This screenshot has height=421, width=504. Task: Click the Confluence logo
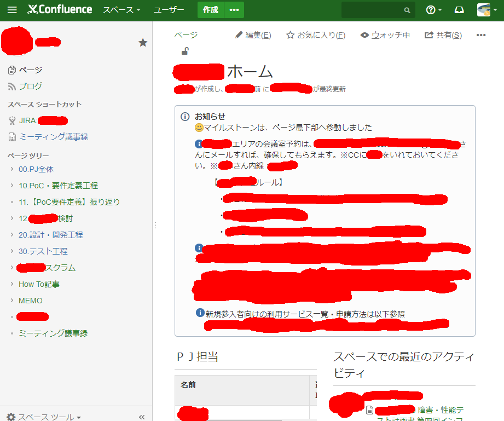point(59,9)
